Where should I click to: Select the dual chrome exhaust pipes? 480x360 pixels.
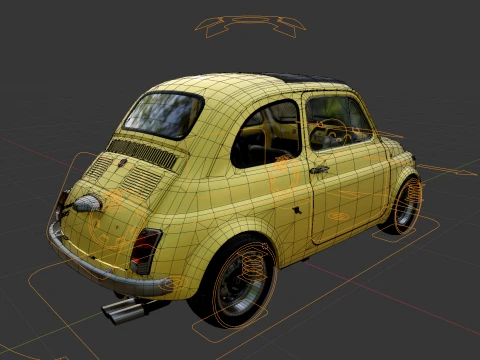point(125,310)
